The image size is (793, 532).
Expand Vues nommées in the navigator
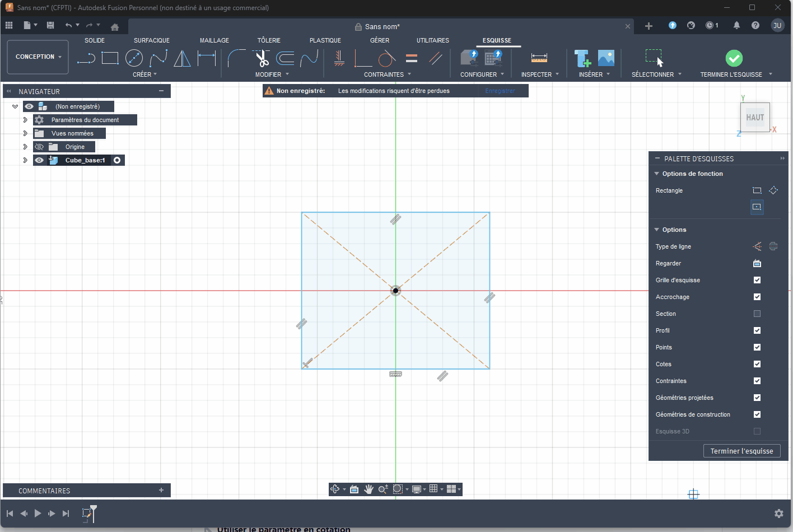pos(25,133)
